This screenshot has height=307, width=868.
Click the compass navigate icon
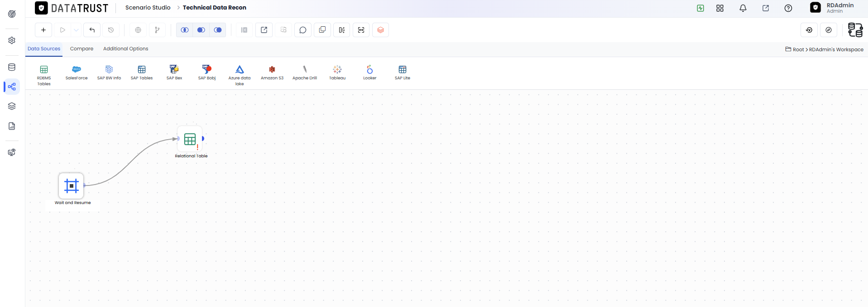click(x=829, y=30)
